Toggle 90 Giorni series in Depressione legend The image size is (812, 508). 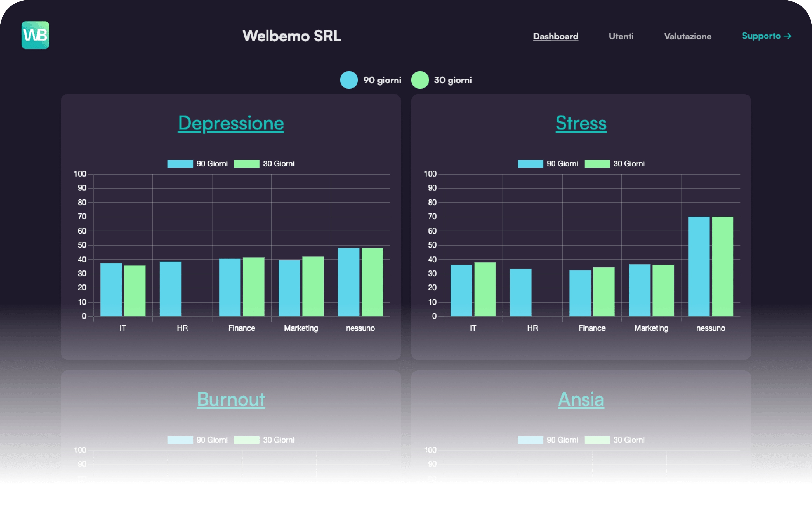pyautogui.click(x=197, y=164)
